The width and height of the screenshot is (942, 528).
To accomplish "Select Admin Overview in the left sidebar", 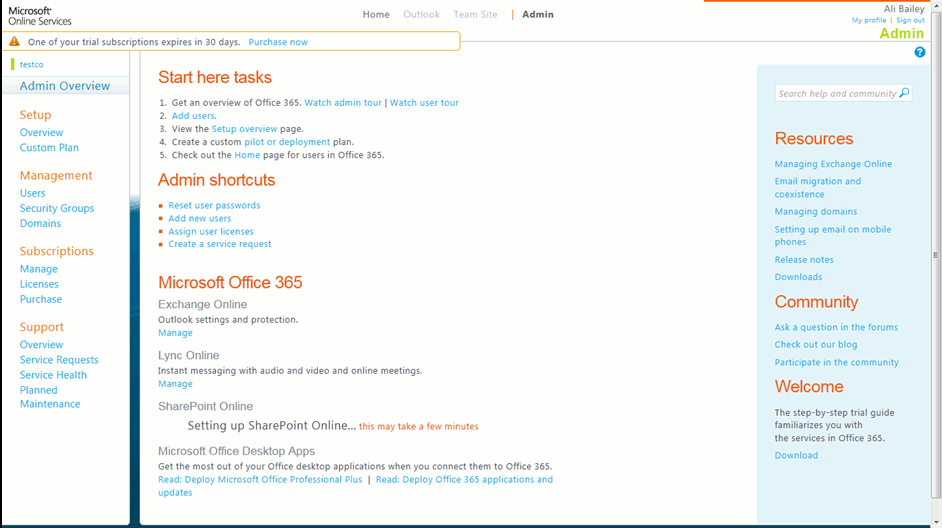I will (65, 86).
